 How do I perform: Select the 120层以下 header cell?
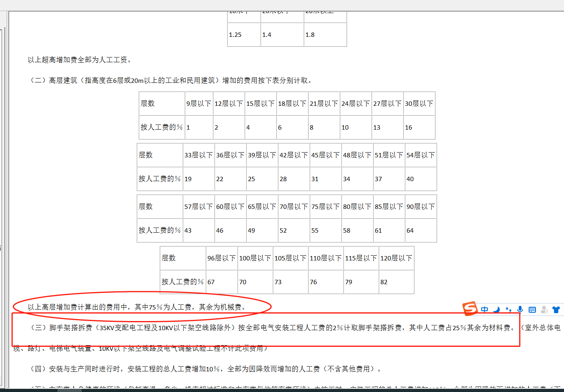point(397,258)
